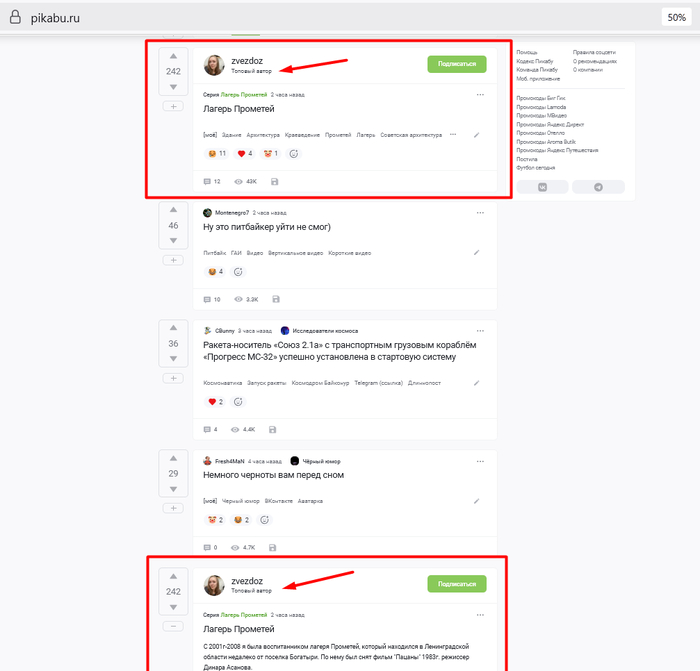700x671 pixels.
Task: Open comments icon on Fresh4MaN post
Action: pos(207,547)
